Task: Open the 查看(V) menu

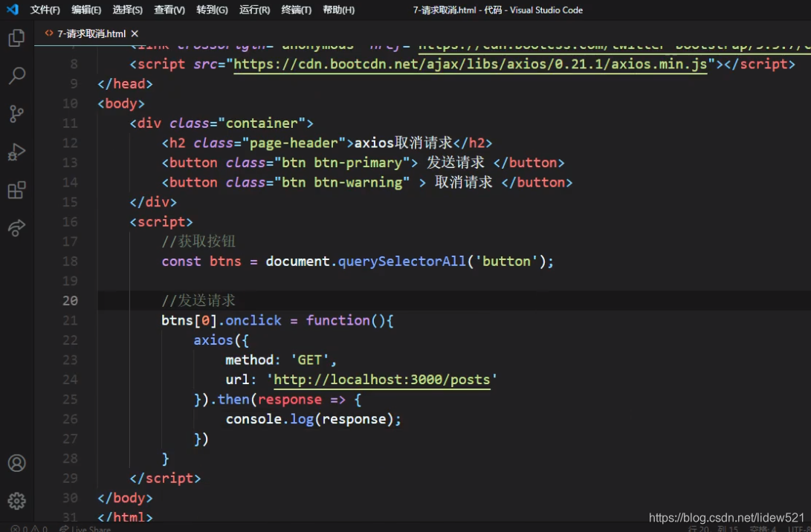Action: point(169,10)
